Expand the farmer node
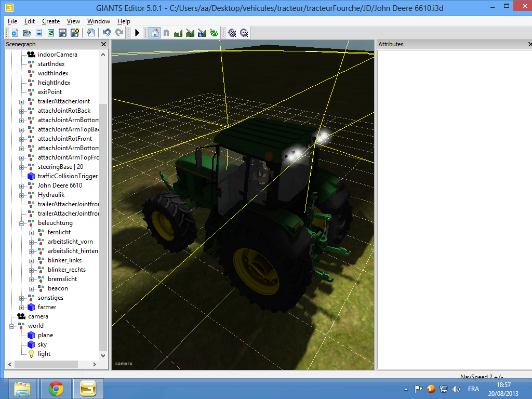Screen dimensions: 532x399 point(21,308)
